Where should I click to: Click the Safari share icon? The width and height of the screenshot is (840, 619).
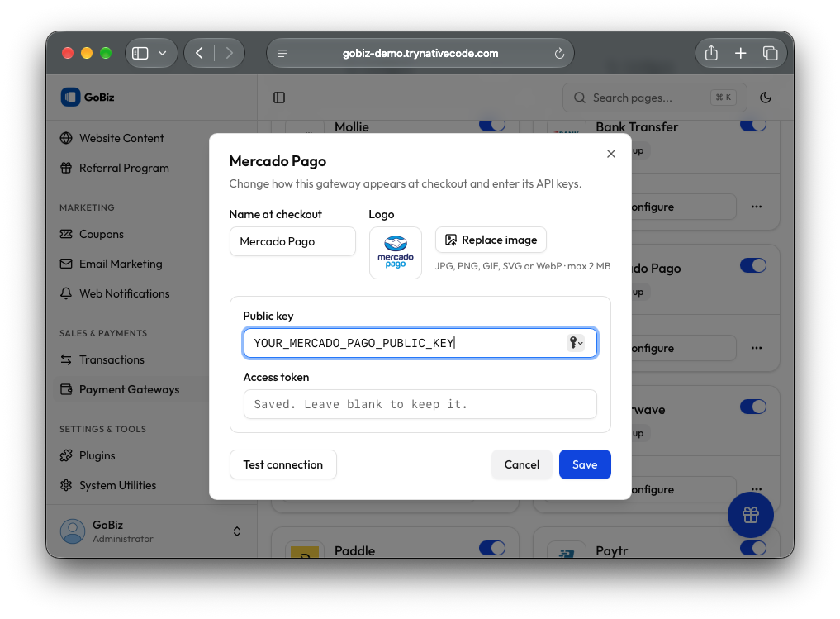(x=711, y=53)
